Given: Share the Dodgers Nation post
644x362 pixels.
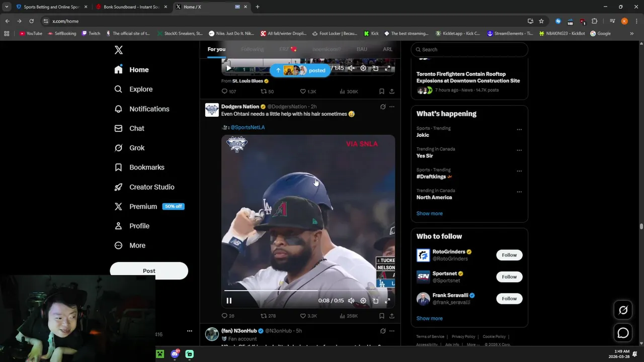Looking at the screenshot, I should click(392, 316).
